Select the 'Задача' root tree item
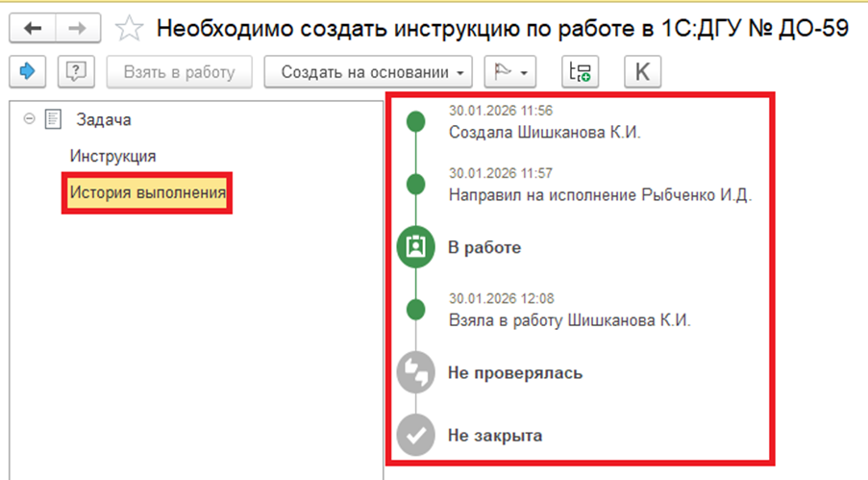Image resolution: width=868 pixels, height=480 pixels. (x=103, y=119)
